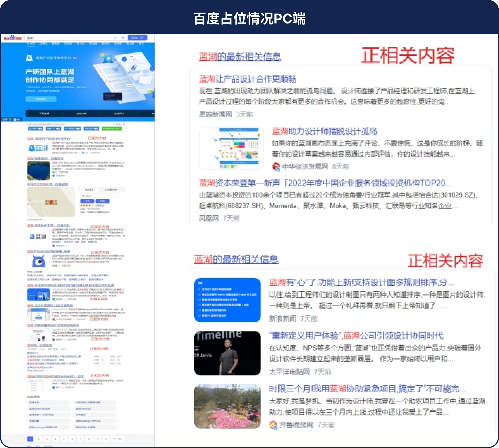The image size is (499, 448).
Task: Open 蓝湖资本荣登第一新声 article link
Action: tap(325, 183)
